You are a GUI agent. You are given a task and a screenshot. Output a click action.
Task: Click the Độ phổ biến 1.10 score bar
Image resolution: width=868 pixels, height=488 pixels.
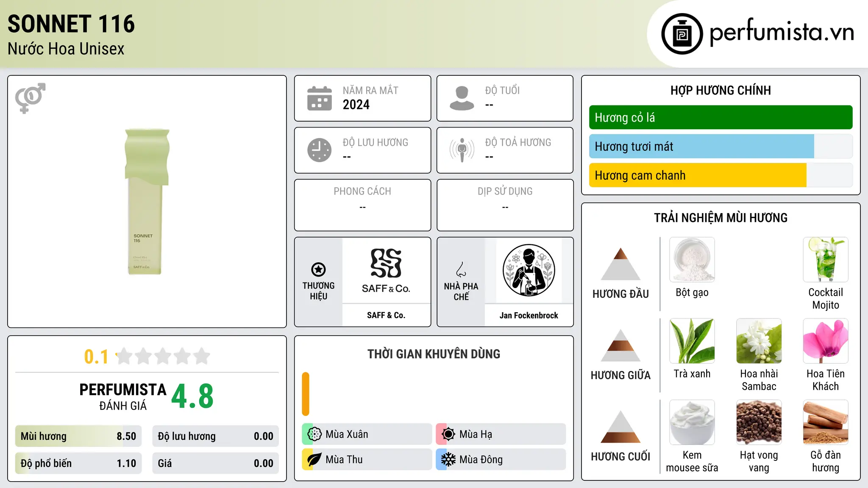pos(78,463)
